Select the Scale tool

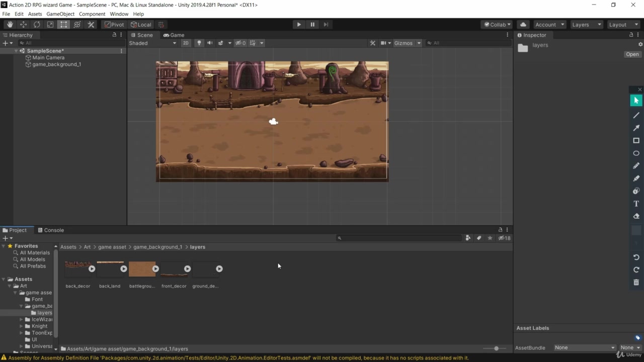(x=50, y=24)
